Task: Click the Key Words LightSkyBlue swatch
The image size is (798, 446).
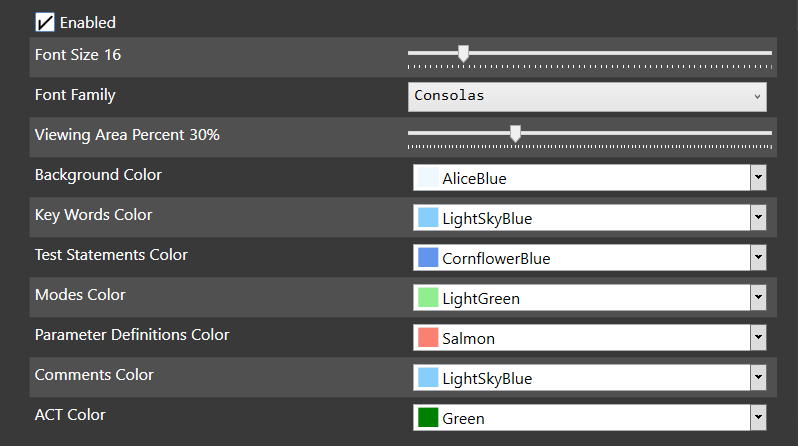Action: tap(428, 217)
